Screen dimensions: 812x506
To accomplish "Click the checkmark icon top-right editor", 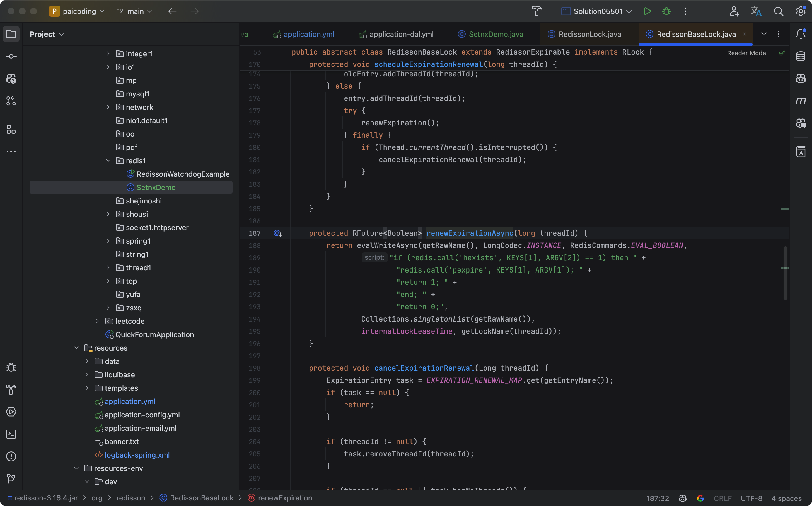I will pyautogui.click(x=782, y=53).
